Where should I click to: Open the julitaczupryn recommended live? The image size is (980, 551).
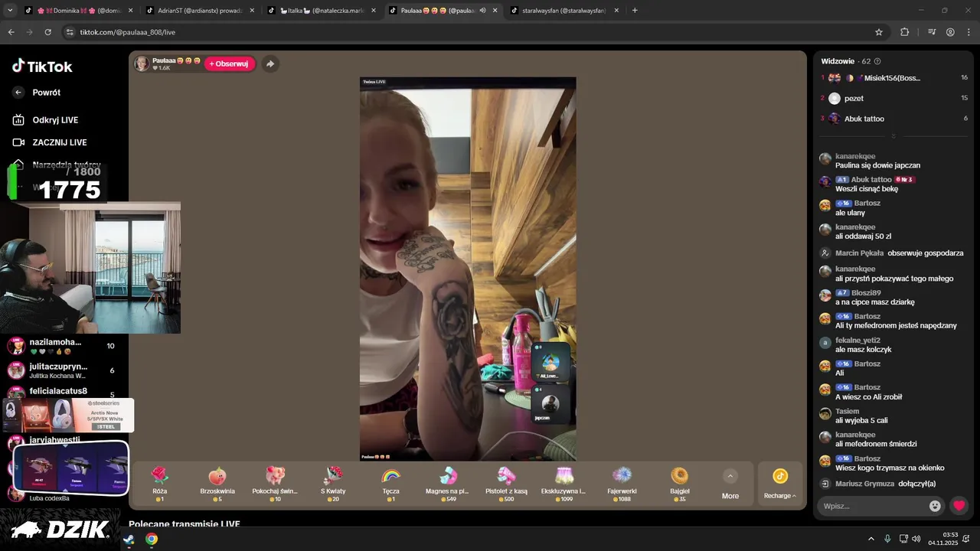point(61,370)
